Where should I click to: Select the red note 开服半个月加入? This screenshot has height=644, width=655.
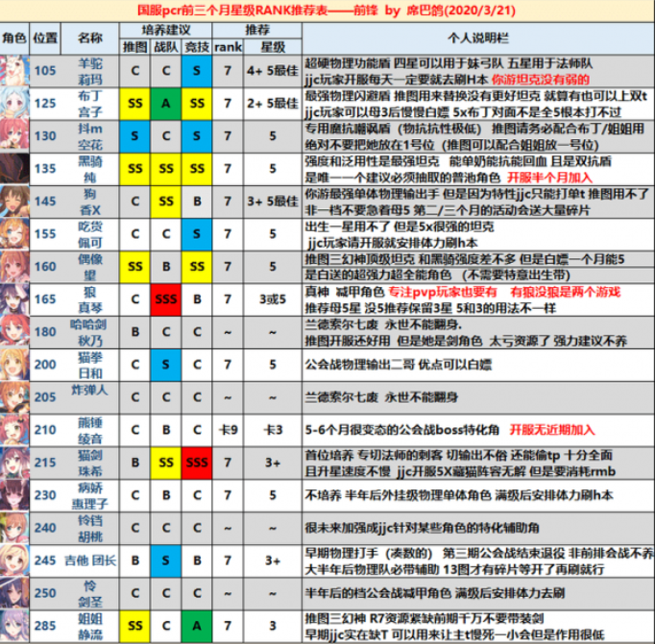click(x=549, y=178)
